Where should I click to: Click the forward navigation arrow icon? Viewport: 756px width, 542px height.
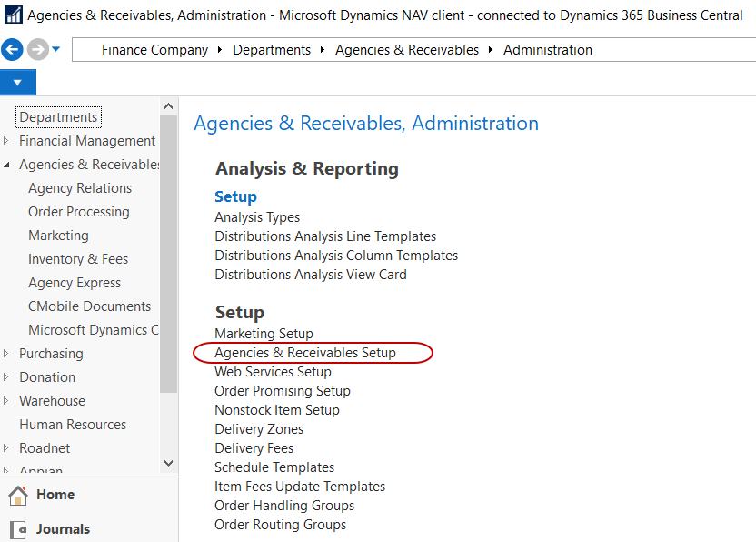click(x=37, y=50)
